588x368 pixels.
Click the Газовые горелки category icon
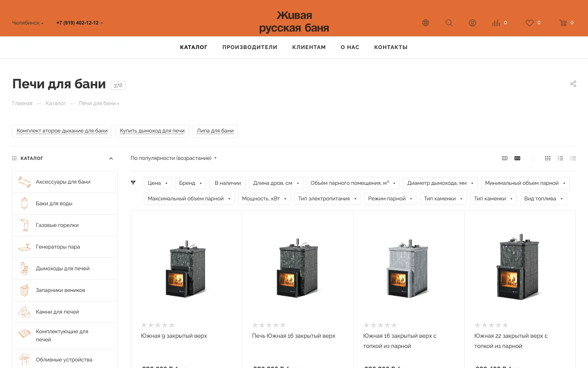tap(24, 225)
